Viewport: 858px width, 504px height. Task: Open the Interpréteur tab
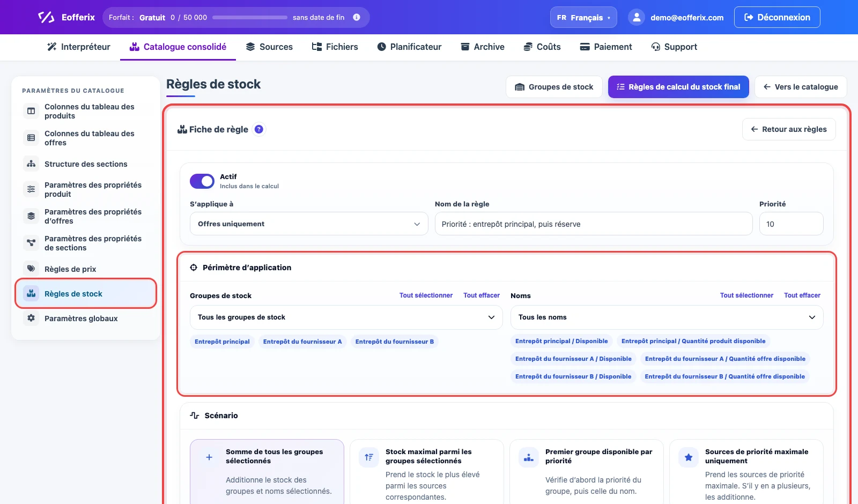[79, 47]
